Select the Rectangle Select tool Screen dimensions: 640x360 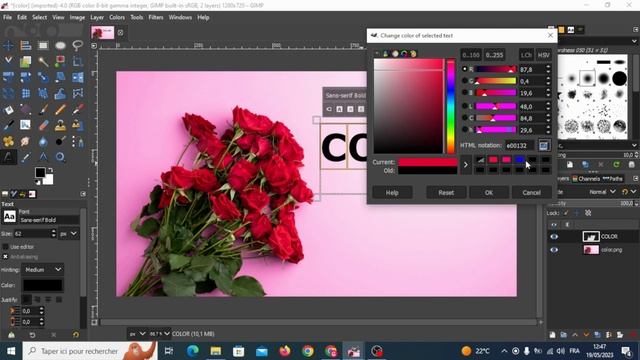click(43, 45)
